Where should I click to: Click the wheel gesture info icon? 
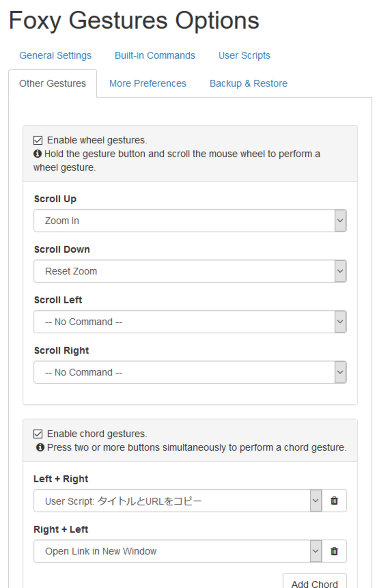pos(37,154)
